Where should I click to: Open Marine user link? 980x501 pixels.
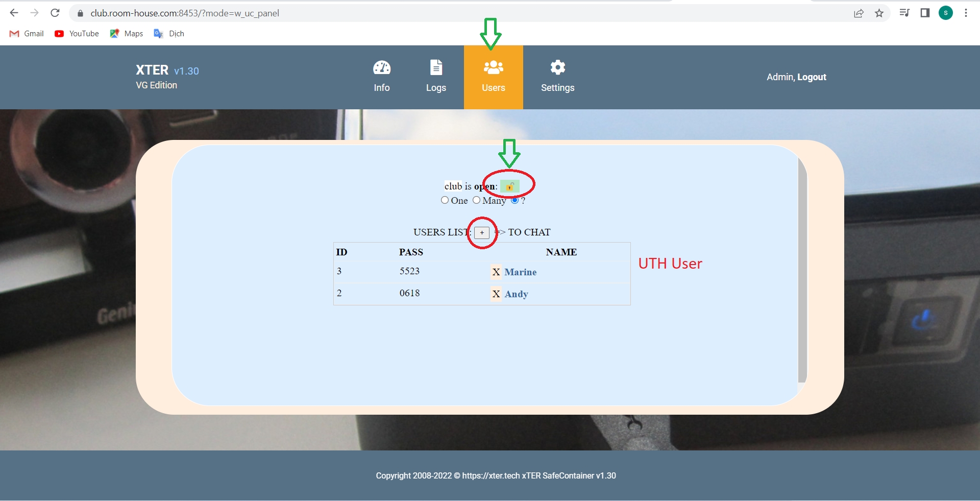pos(520,272)
